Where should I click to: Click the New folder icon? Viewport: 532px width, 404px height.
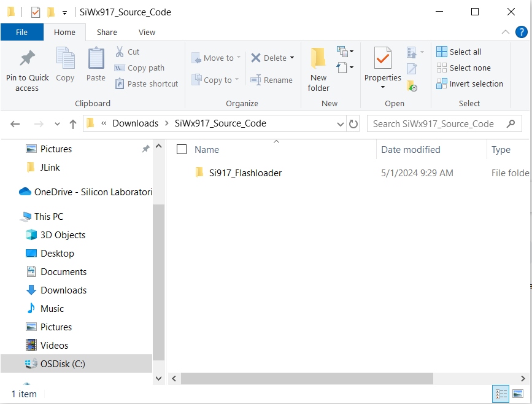pyautogui.click(x=318, y=58)
